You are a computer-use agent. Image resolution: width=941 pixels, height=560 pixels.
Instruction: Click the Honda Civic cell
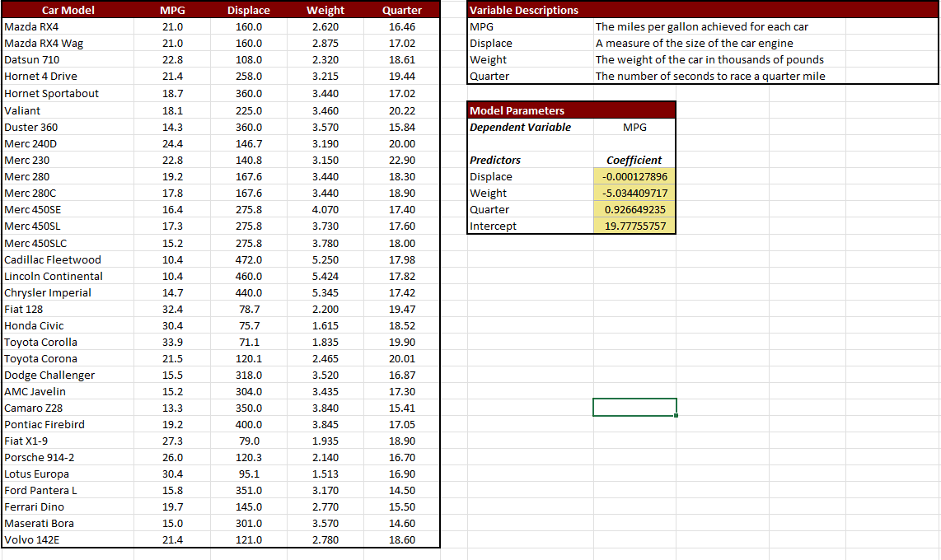click(68, 325)
